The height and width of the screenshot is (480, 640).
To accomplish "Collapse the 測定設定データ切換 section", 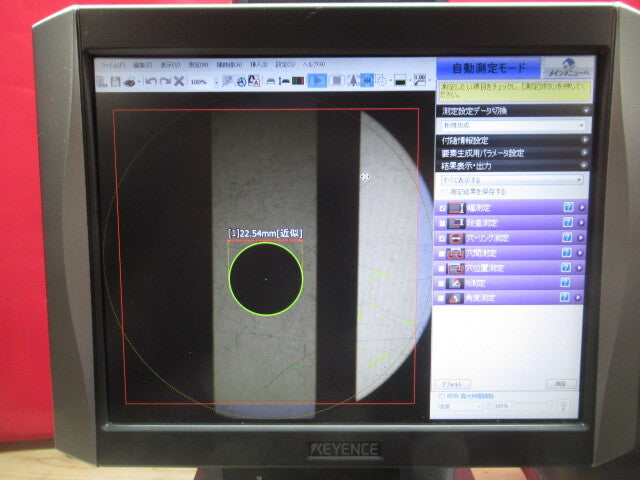I will 587,110.
